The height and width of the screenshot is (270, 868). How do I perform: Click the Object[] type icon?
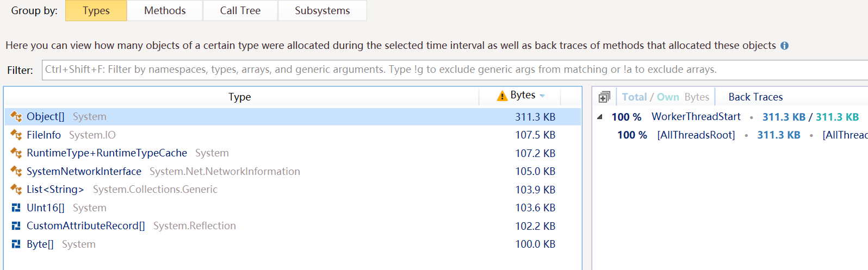click(x=16, y=117)
